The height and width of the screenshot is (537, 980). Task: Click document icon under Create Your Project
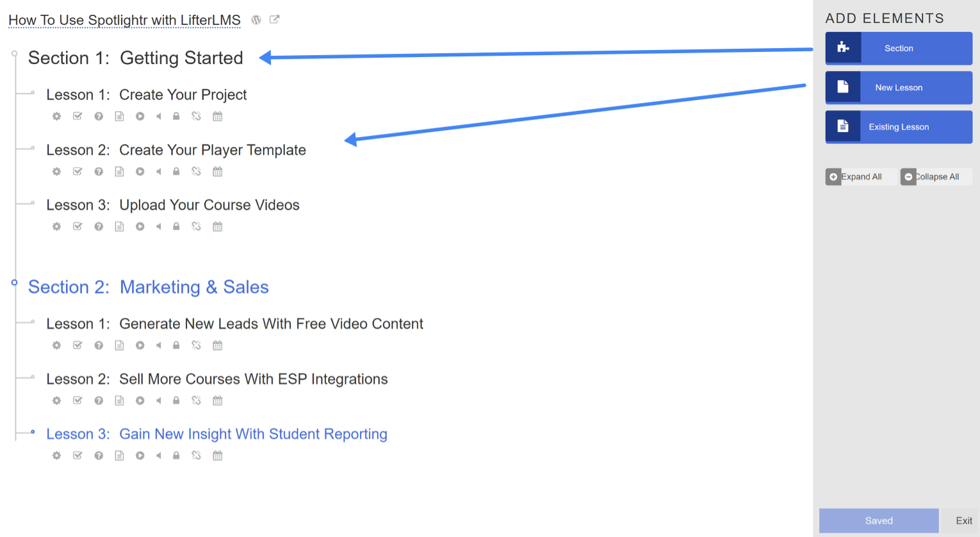coord(119,116)
